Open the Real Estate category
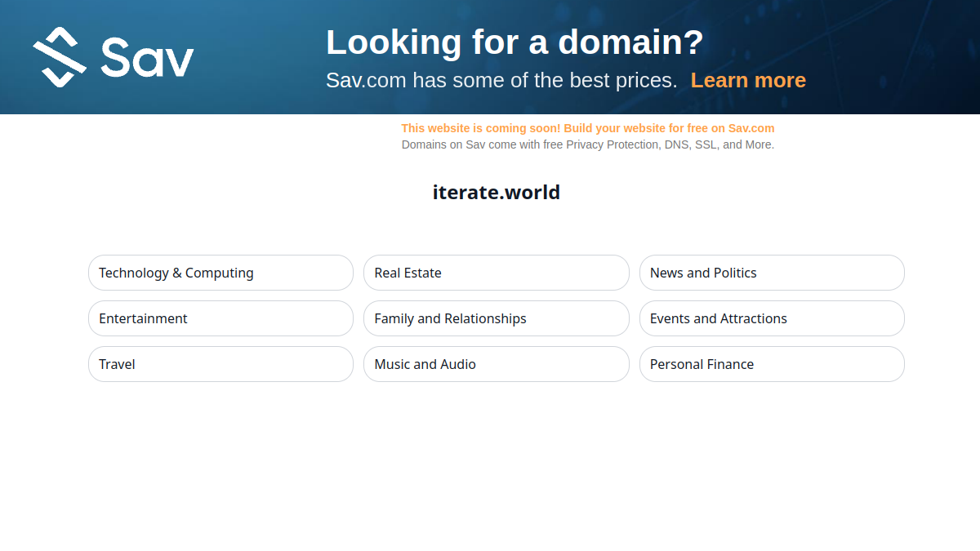 coord(497,273)
